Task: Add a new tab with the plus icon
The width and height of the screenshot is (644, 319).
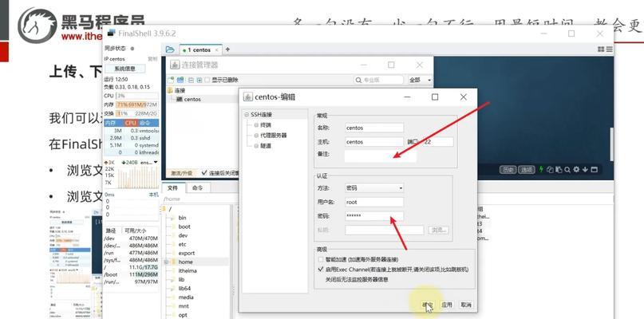Action: pyautogui.click(x=227, y=49)
